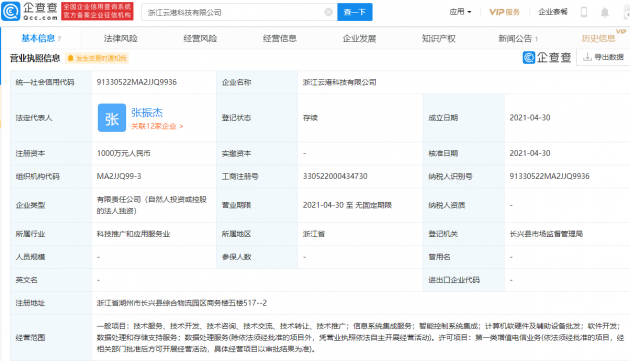Click the 营业执照信息 section heading
The width and height of the screenshot is (630, 361).
35,58
